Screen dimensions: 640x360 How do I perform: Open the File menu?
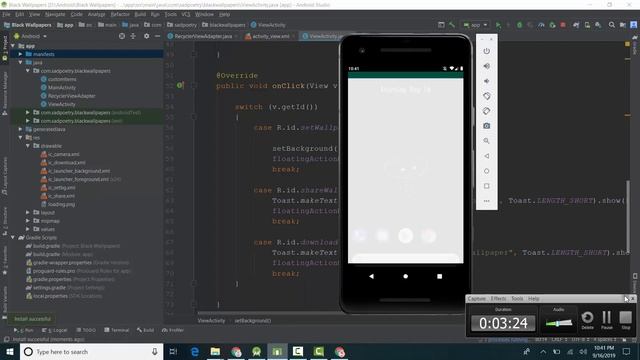pyautogui.click(x=7, y=14)
